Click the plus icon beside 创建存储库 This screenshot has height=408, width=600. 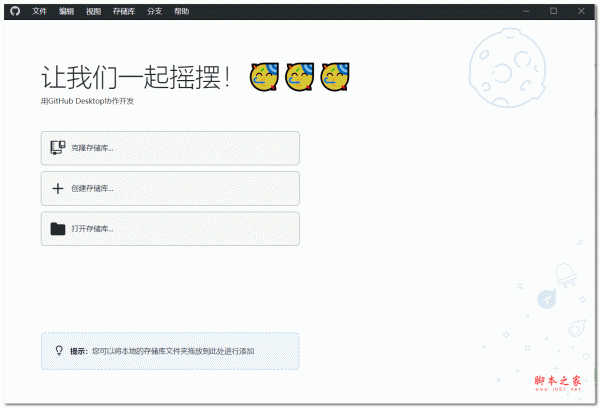(58, 188)
